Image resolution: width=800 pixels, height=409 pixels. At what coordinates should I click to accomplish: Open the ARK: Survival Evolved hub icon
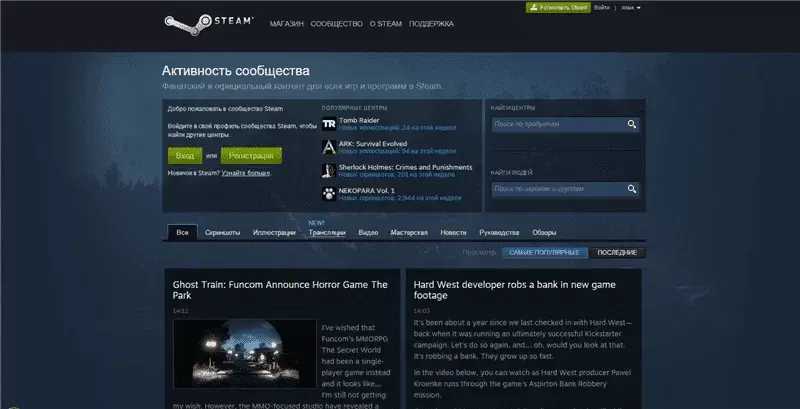click(329, 147)
